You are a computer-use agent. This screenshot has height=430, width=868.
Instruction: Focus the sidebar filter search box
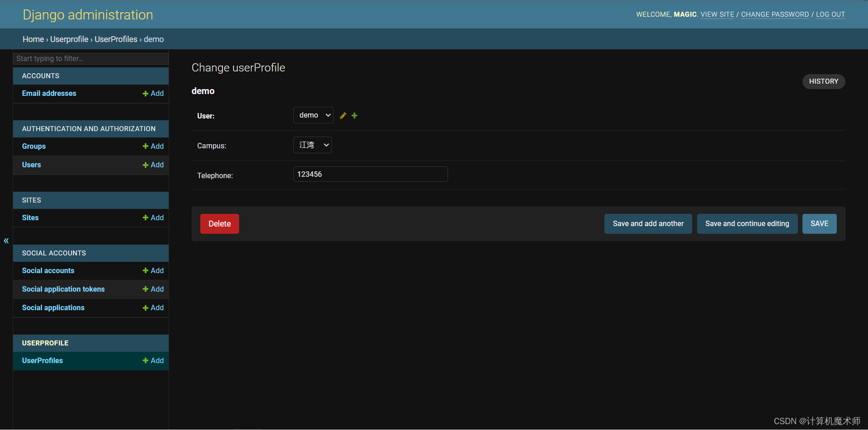click(x=91, y=58)
